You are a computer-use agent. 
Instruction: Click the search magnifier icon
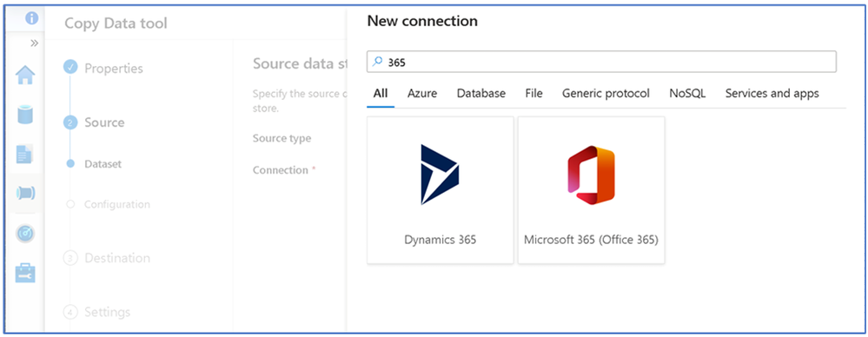(378, 62)
